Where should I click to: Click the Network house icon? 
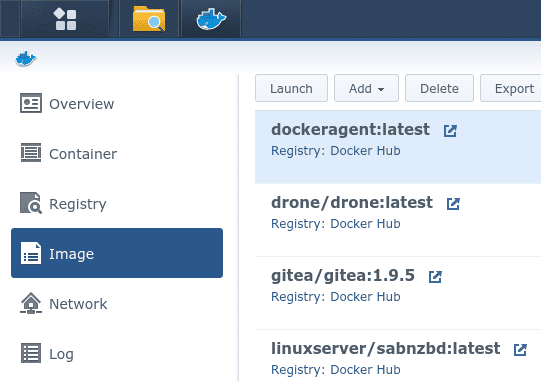(31, 303)
